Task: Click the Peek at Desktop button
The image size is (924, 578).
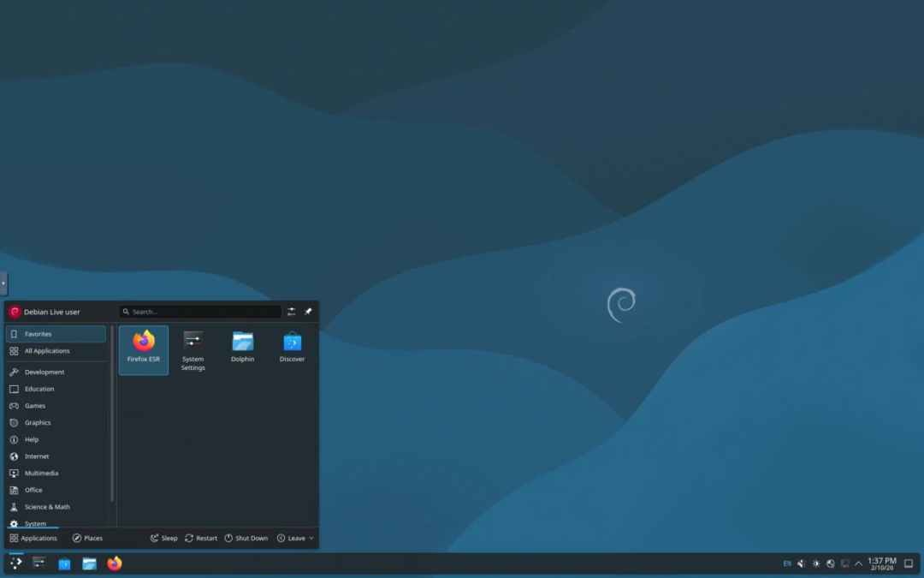Action: (908, 563)
